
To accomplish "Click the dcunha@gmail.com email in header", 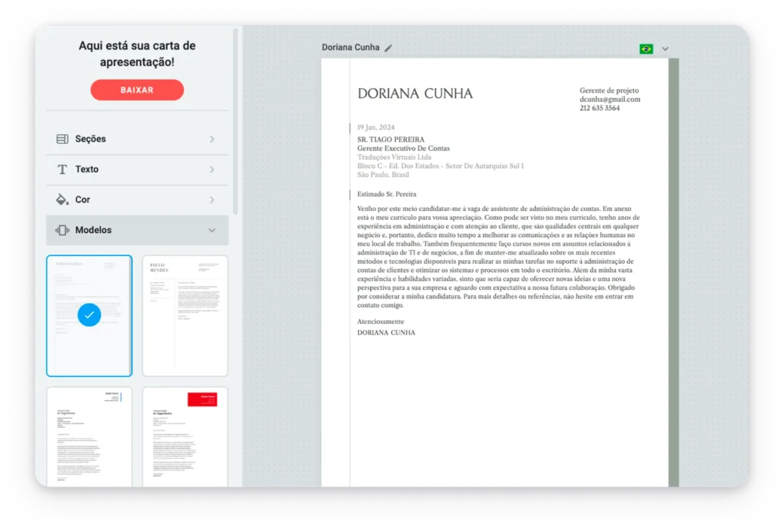I will pos(609,99).
